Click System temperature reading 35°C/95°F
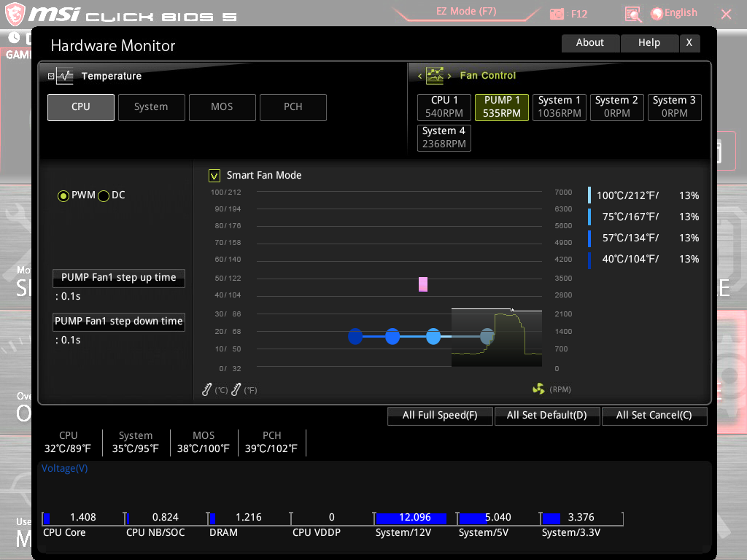 (135, 449)
